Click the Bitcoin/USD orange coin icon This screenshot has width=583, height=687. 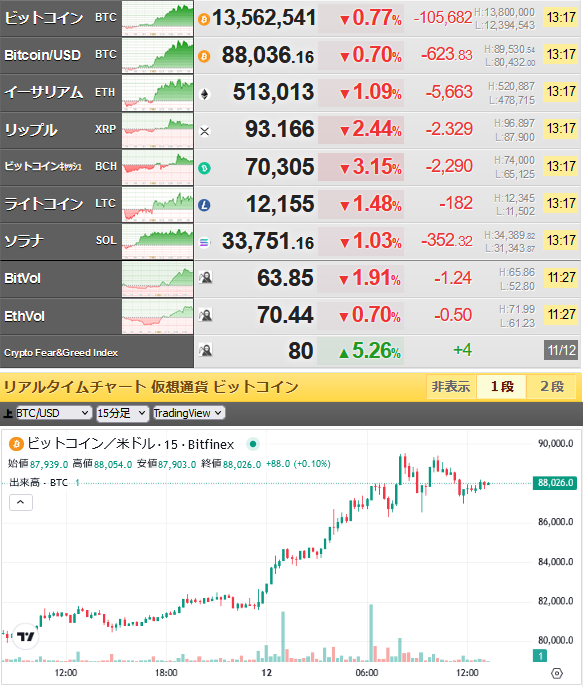[x=204, y=57]
